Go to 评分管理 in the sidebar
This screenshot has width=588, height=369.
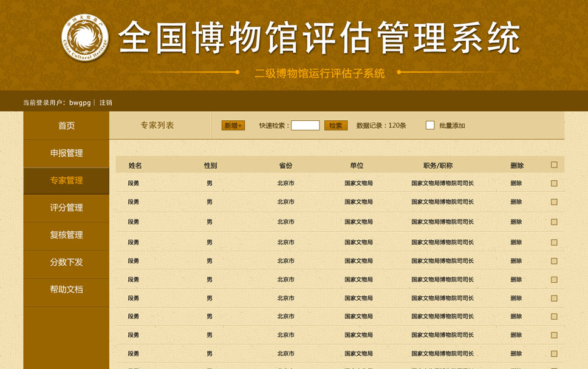[x=66, y=208]
